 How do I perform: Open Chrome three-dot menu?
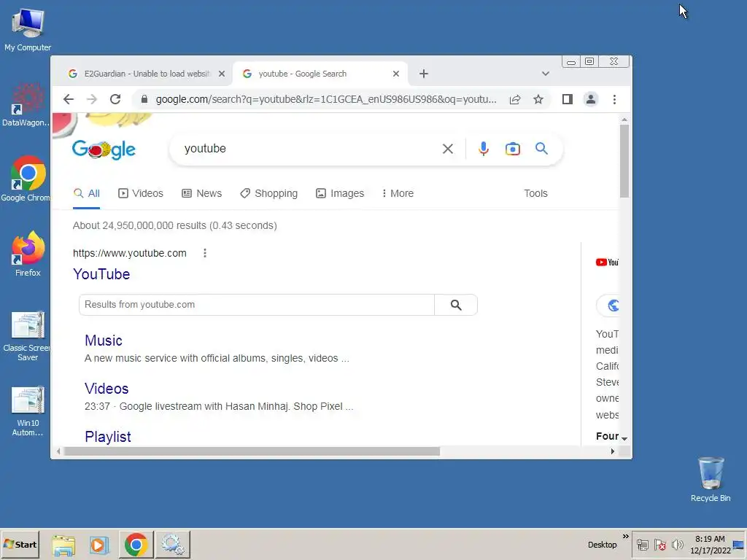[x=614, y=99]
